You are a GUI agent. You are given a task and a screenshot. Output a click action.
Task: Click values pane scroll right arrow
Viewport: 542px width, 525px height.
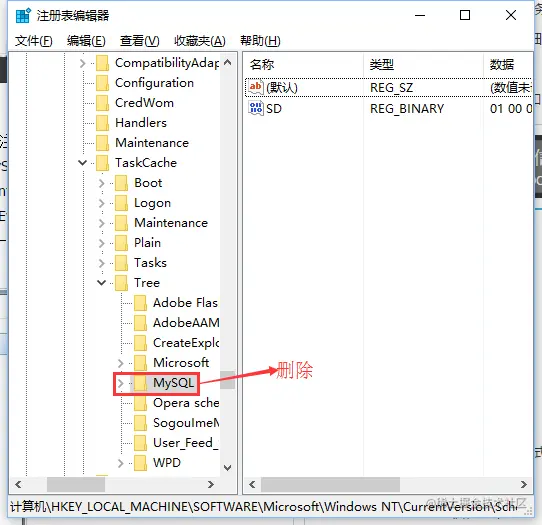pos(524,485)
